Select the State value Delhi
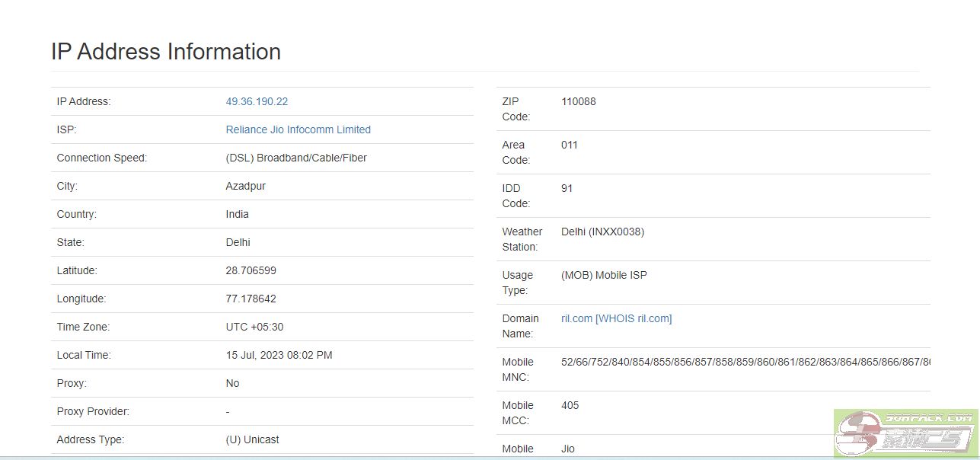This screenshot has width=980, height=460. point(238,242)
